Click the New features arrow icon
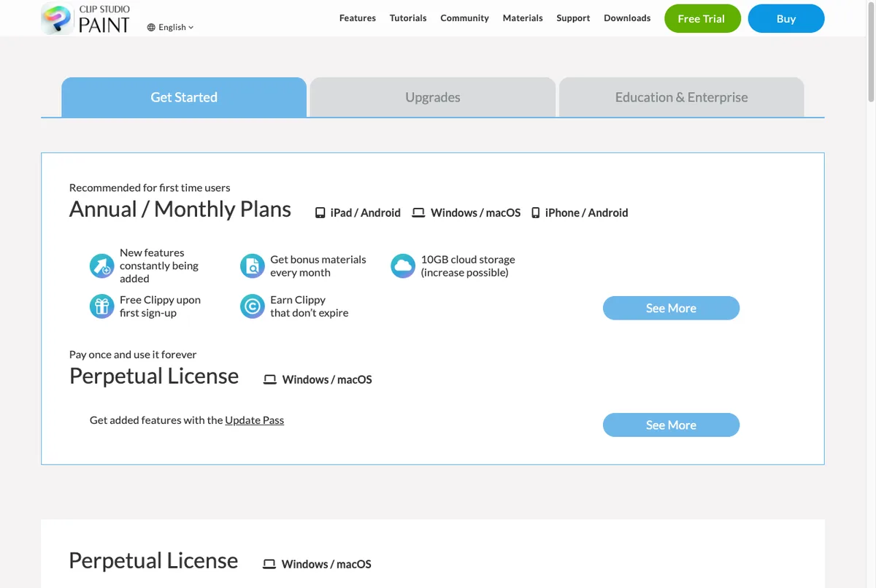Image resolution: width=876 pixels, height=588 pixels. tap(101, 266)
